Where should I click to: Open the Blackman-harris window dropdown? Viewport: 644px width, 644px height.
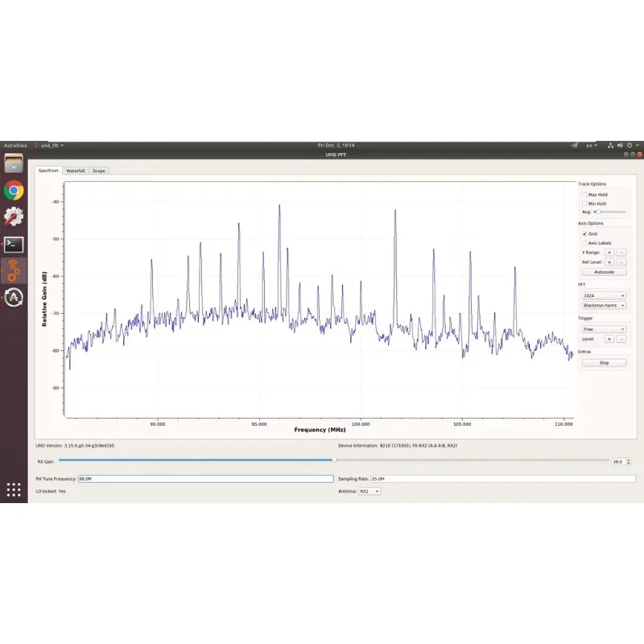tap(604, 306)
